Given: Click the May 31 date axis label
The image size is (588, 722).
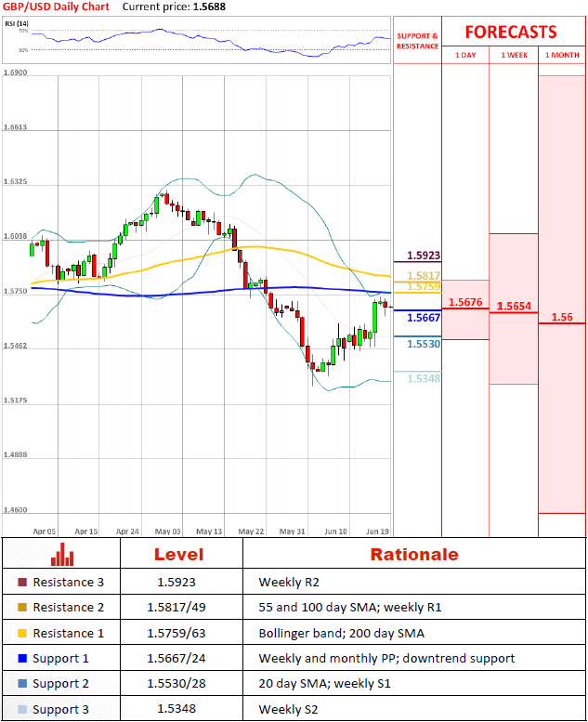Looking at the screenshot, I should 293,532.
